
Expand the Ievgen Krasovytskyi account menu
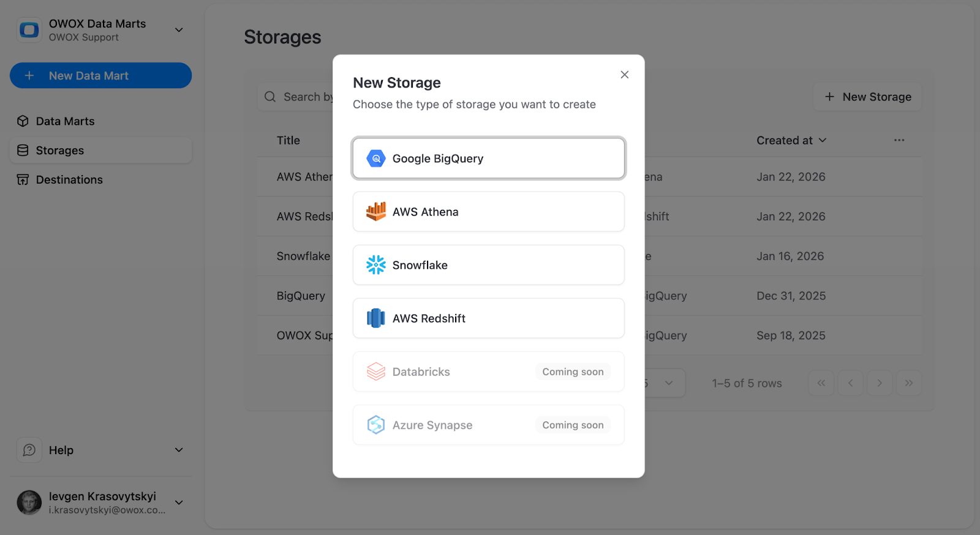point(178,502)
